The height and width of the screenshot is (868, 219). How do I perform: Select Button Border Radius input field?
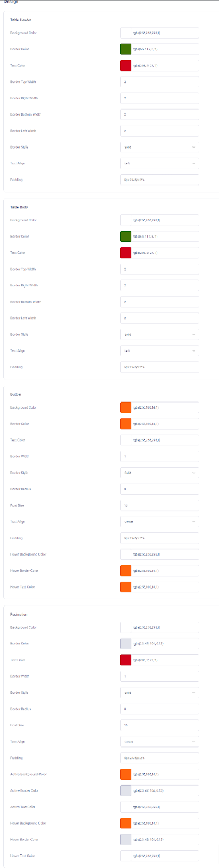coord(160,489)
